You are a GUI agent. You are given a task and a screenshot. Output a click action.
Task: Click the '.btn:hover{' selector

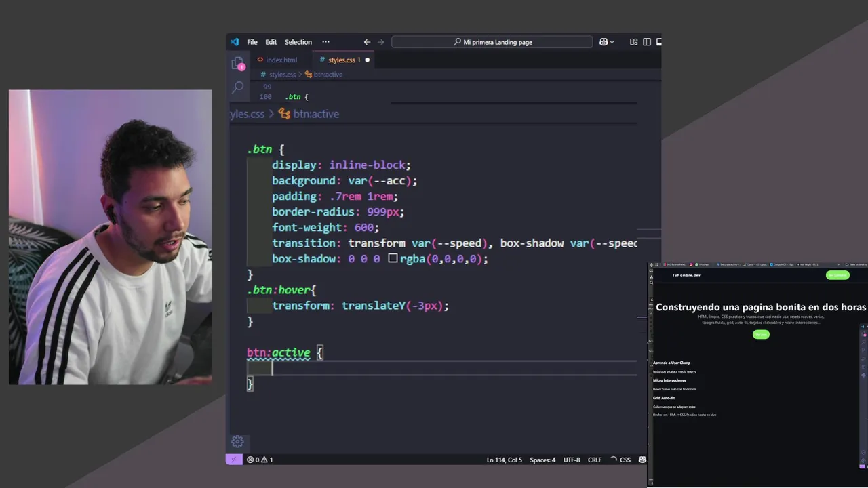[281, 289]
